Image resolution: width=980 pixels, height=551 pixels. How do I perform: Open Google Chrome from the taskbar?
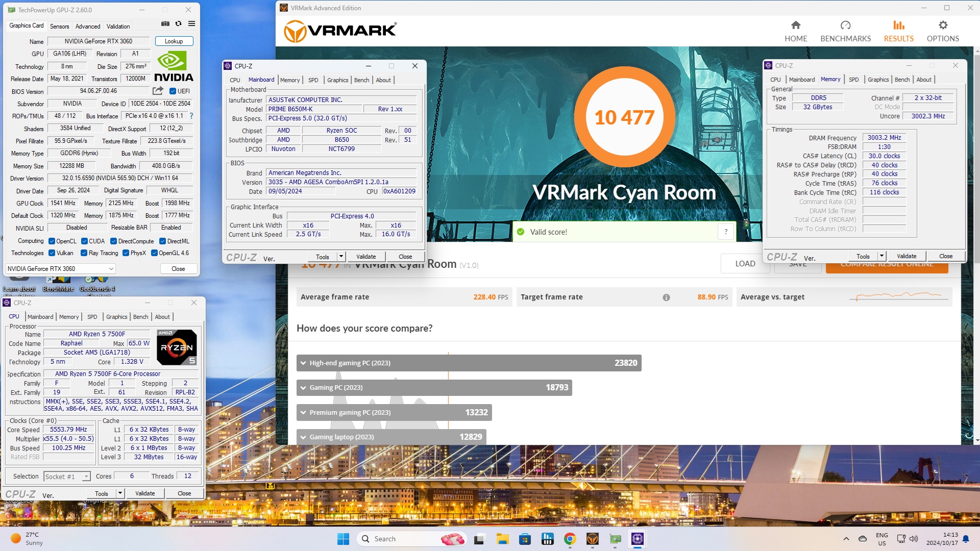pyautogui.click(x=570, y=539)
